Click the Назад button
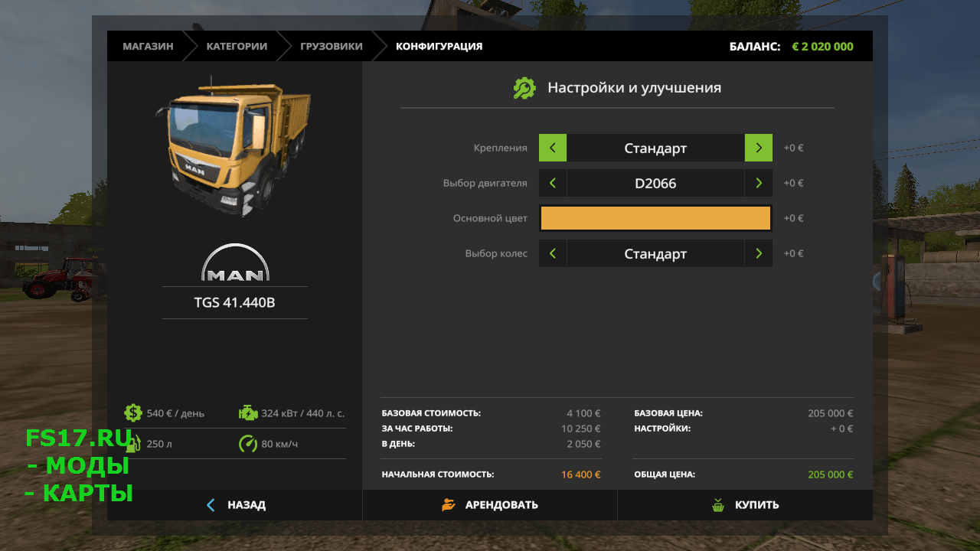The height and width of the screenshot is (551, 980). pos(234,505)
